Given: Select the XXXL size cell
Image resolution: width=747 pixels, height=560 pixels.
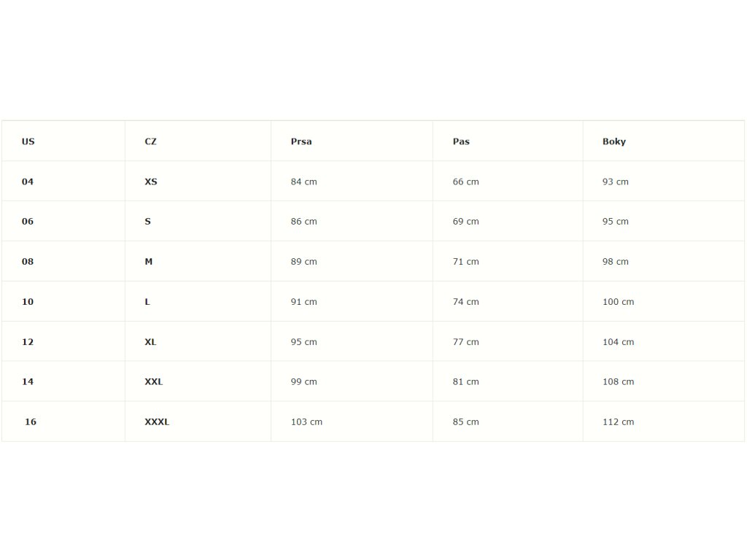Looking at the screenshot, I should (157, 421).
